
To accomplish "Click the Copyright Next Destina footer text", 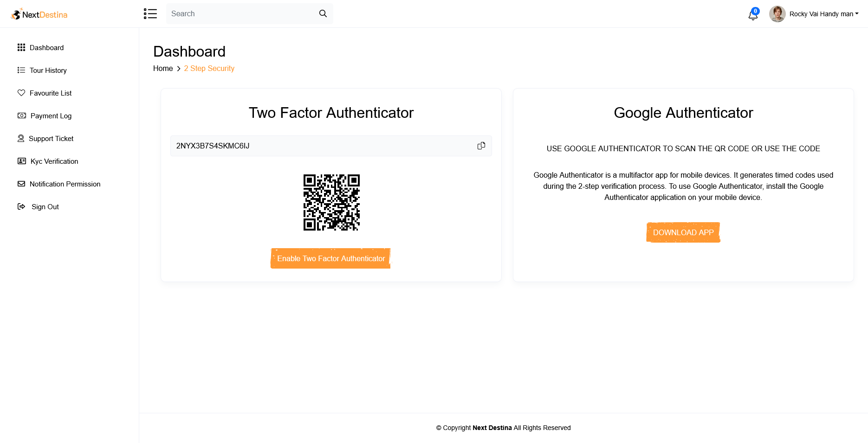I will click(504, 428).
